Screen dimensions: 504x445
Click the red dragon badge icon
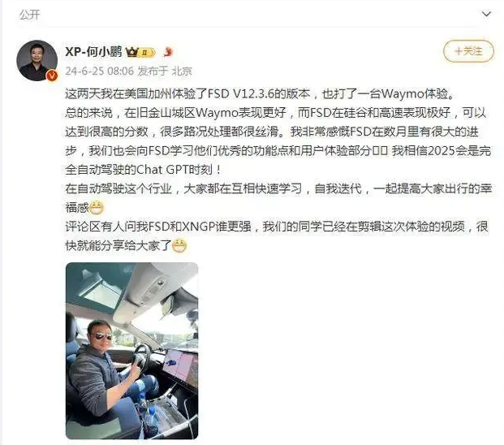168,51
